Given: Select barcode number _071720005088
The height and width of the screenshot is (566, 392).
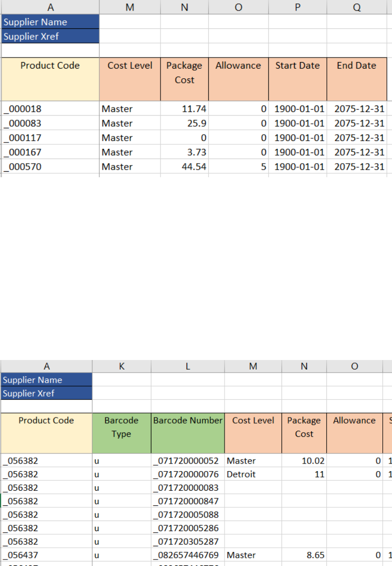Looking at the screenshot, I should click(188, 514).
